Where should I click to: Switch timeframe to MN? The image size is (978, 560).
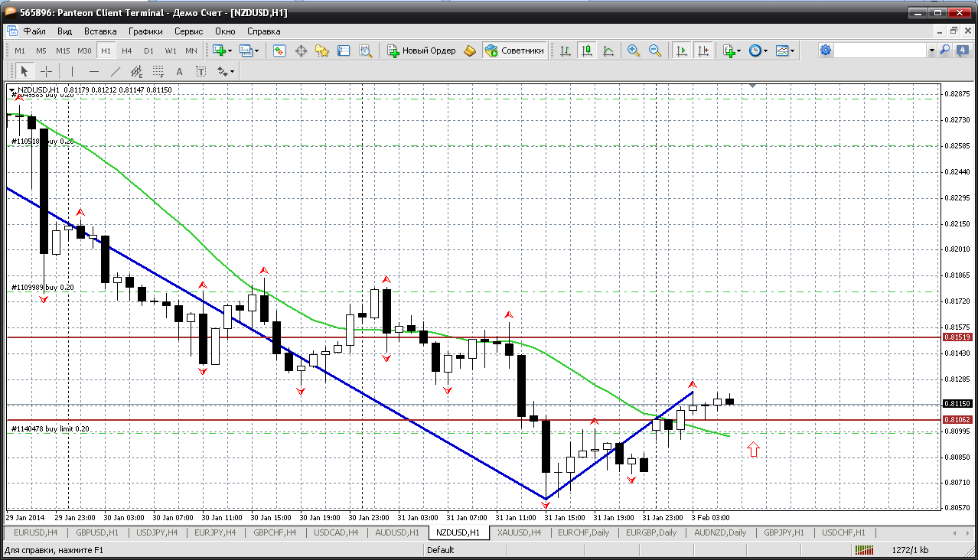click(x=191, y=50)
